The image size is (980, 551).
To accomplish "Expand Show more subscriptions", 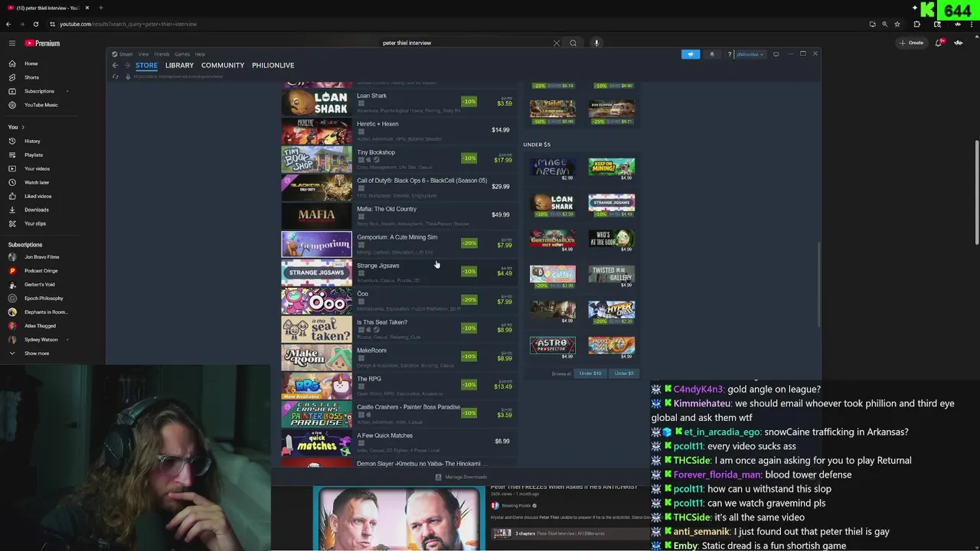I will [36, 354].
